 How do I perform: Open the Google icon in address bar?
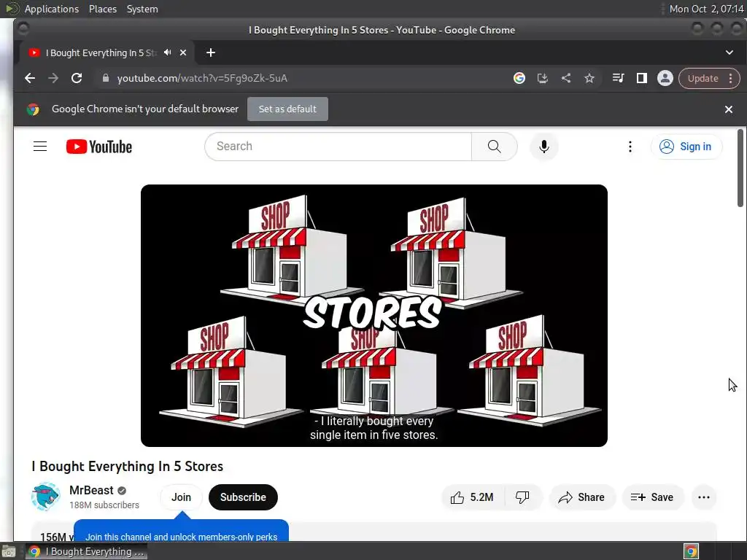click(x=519, y=78)
